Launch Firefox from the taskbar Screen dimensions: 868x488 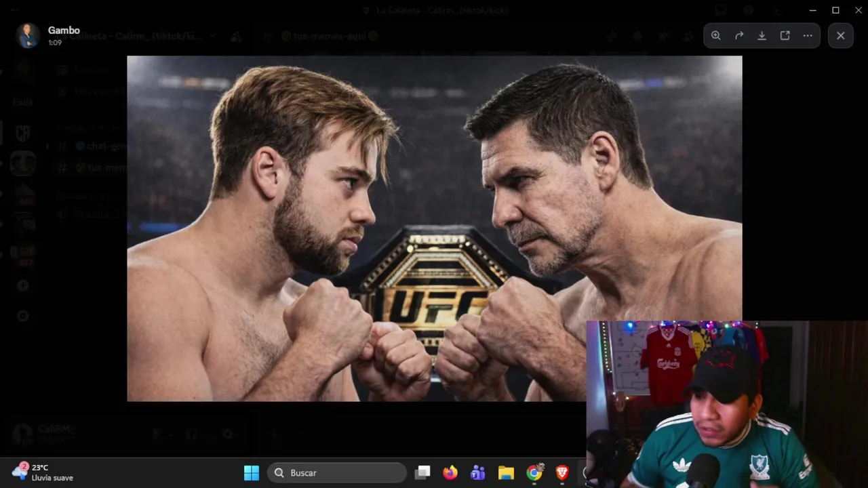(x=450, y=472)
